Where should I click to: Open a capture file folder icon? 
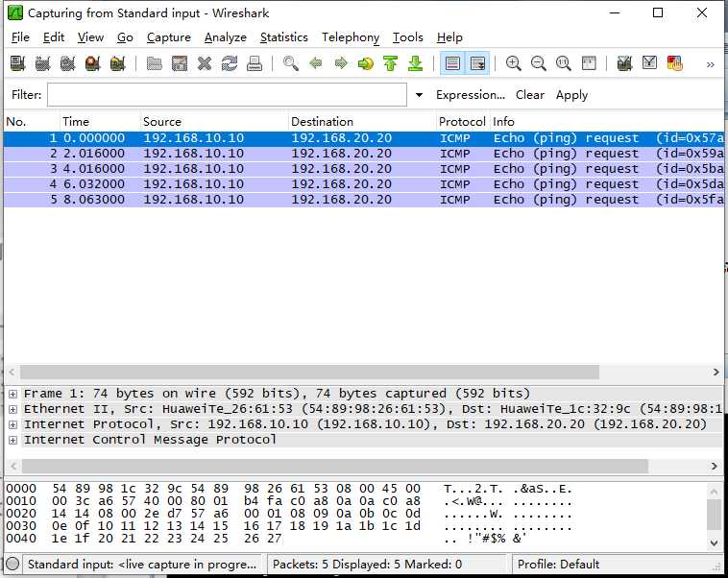tap(154, 63)
